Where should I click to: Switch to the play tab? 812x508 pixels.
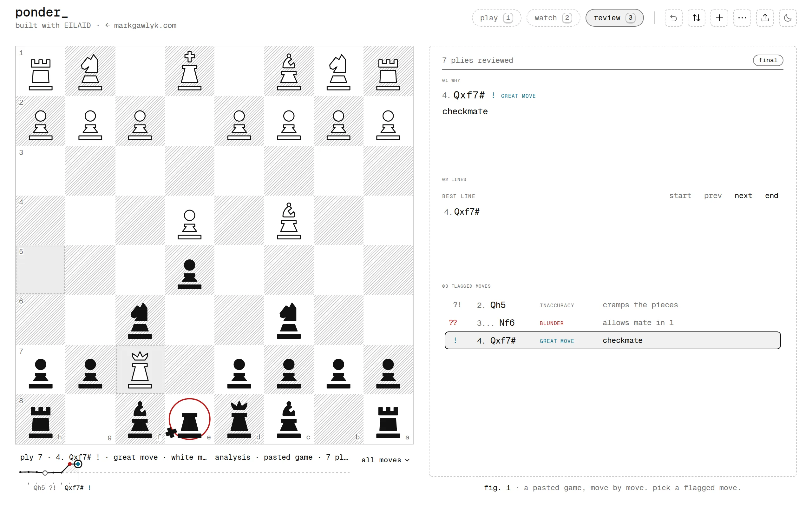[x=496, y=18]
